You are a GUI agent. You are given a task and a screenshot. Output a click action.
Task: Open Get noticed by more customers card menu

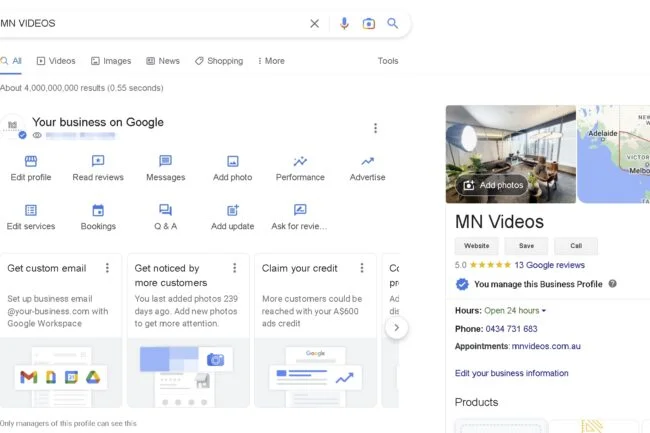pos(235,268)
